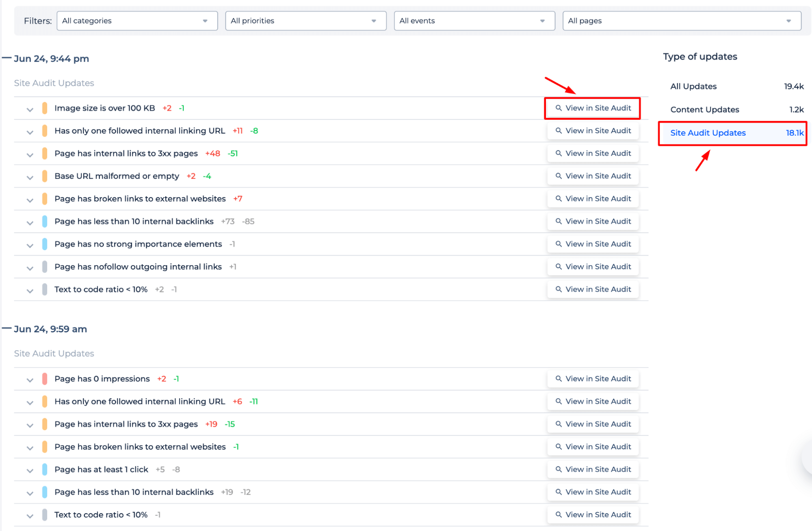The width and height of the screenshot is (812, 531).
Task: View Has only one followed URL (9:44 pm) in Site Audit
Action: [x=593, y=131]
